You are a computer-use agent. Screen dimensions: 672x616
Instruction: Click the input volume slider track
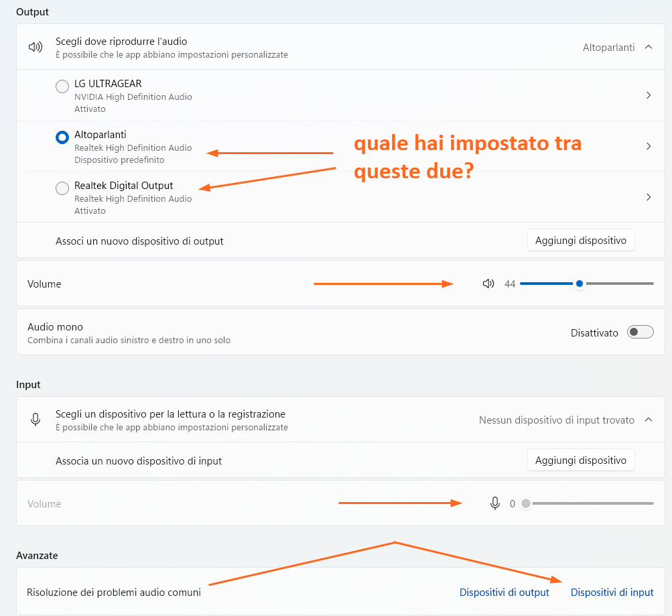coord(590,503)
